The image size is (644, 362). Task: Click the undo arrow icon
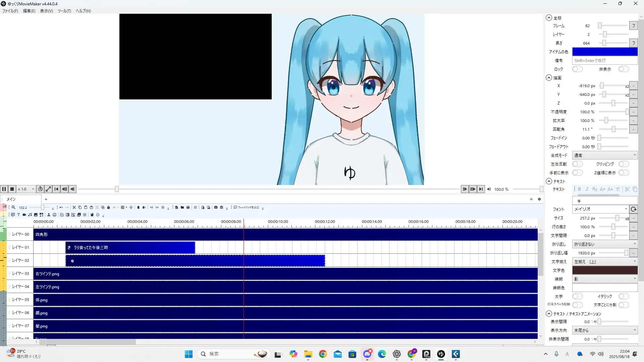(x=61, y=207)
